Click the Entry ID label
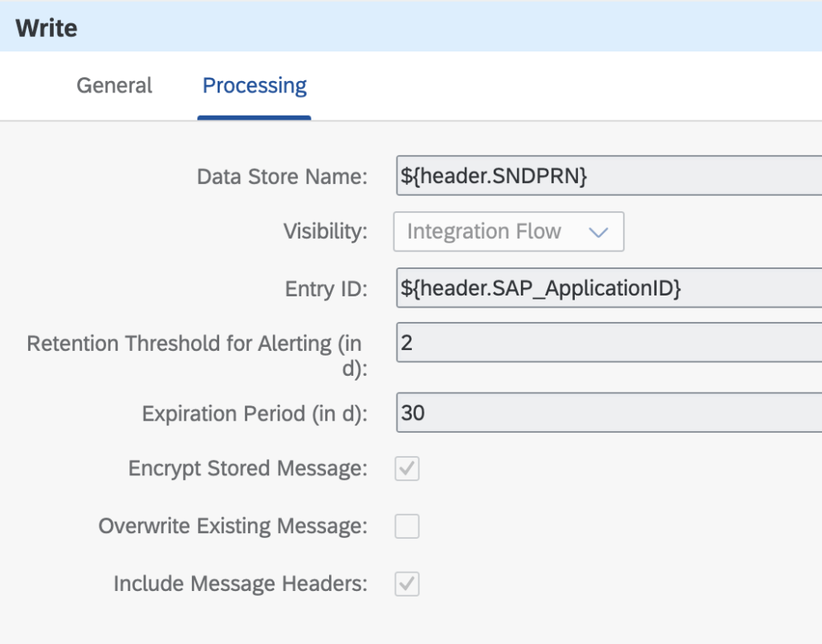Image resolution: width=822 pixels, height=644 pixels. click(x=326, y=289)
